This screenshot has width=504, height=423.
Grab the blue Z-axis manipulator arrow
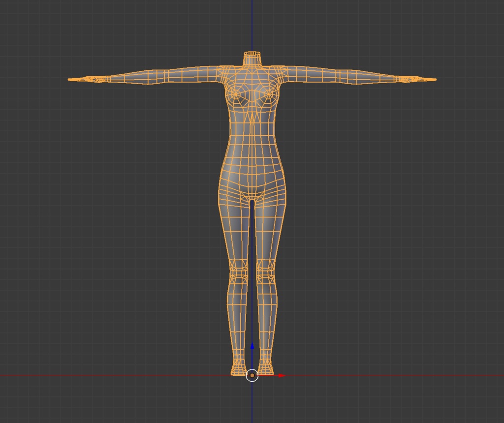[x=252, y=346]
